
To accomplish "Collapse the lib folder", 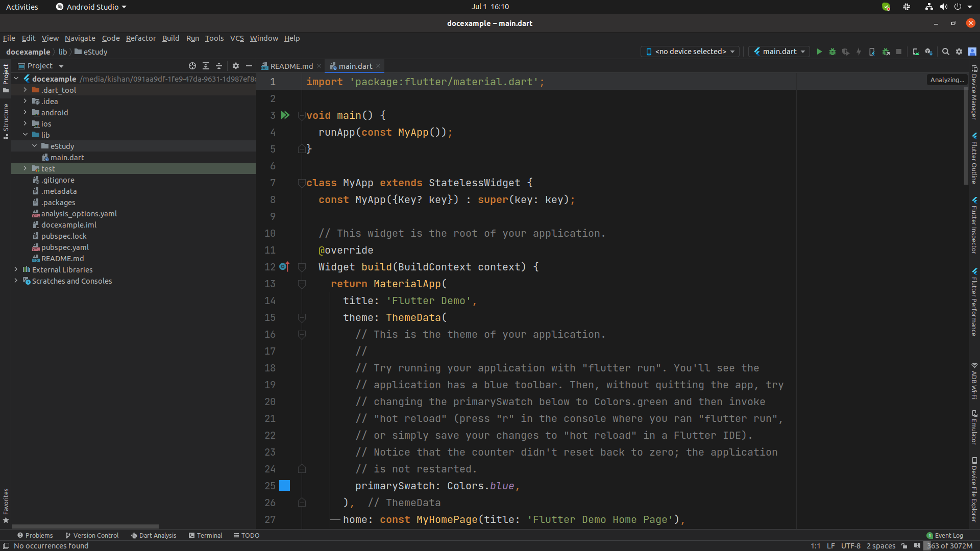I will coord(25,135).
